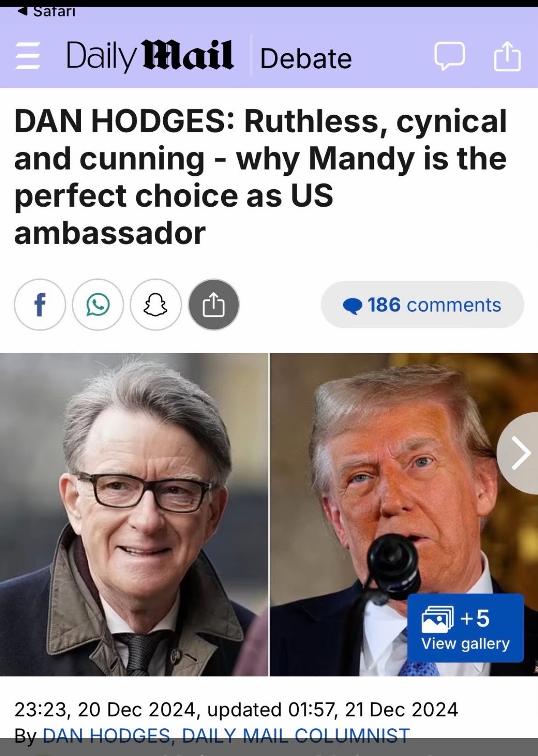Open the Debate section tab
538x756 pixels.
306,58
